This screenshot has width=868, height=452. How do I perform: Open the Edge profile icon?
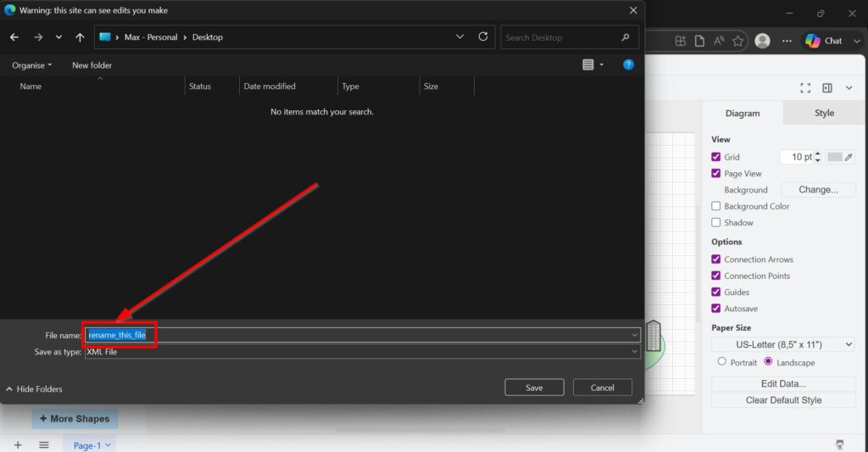coord(762,41)
